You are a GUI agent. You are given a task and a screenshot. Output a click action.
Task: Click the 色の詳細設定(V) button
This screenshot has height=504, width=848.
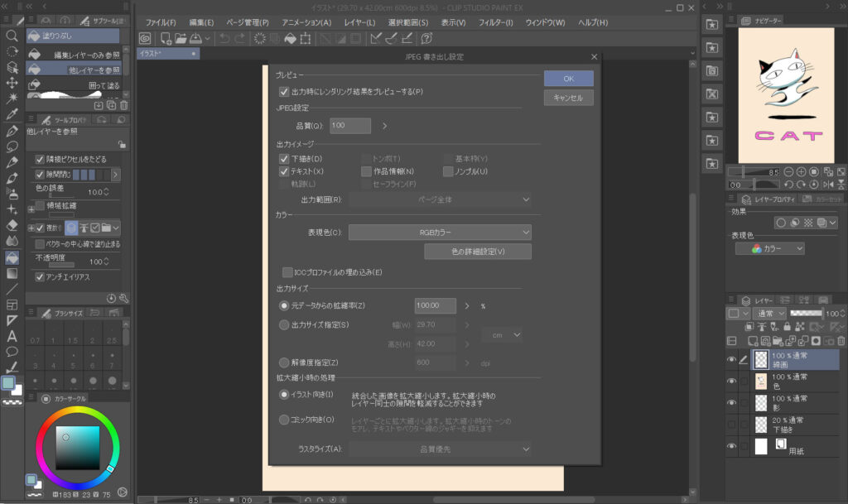478,251
